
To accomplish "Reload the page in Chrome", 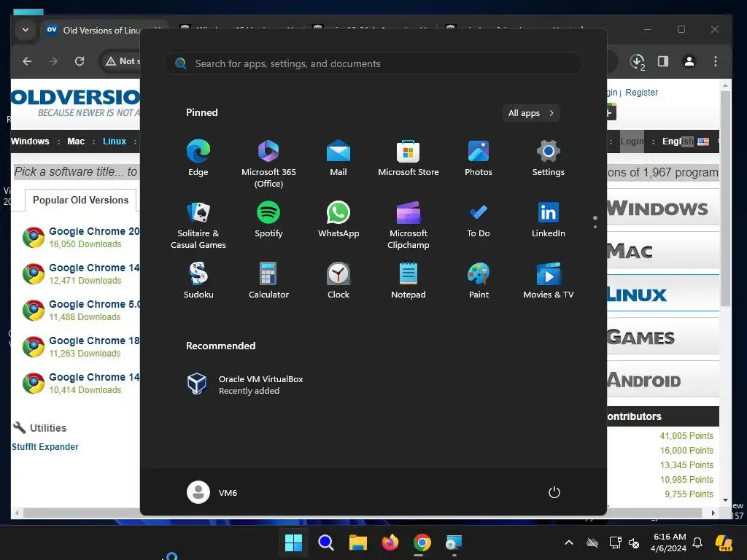I will coord(80,61).
